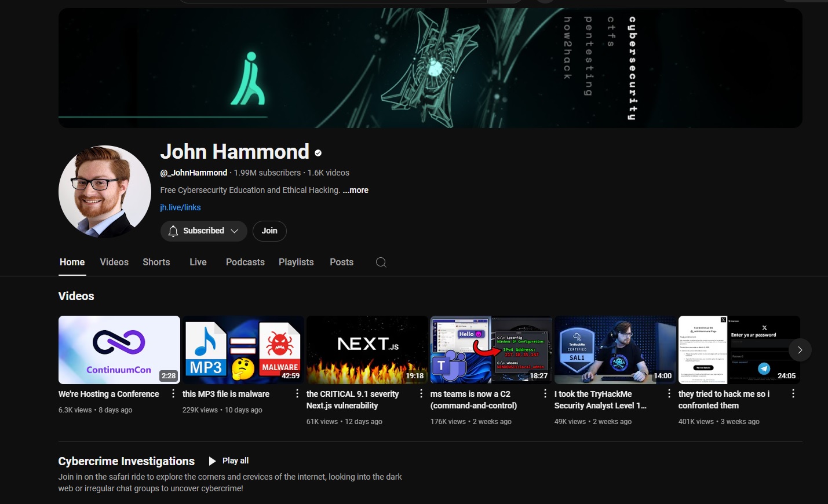This screenshot has height=504, width=828.
Task: Expand channel description with ...more
Action: [355, 190]
